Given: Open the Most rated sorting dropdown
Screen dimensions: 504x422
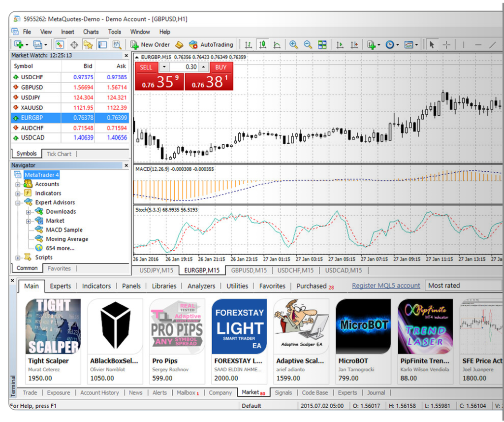Looking at the screenshot, I should (464, 286).
